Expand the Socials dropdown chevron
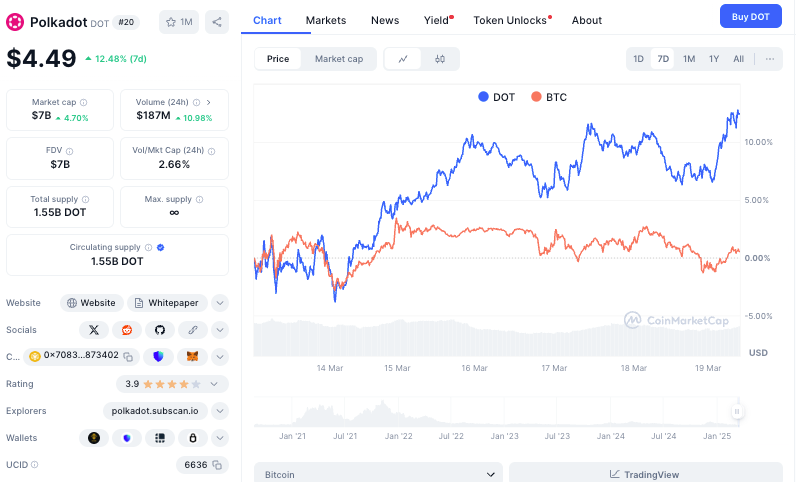796x482 pixels. 220,330
